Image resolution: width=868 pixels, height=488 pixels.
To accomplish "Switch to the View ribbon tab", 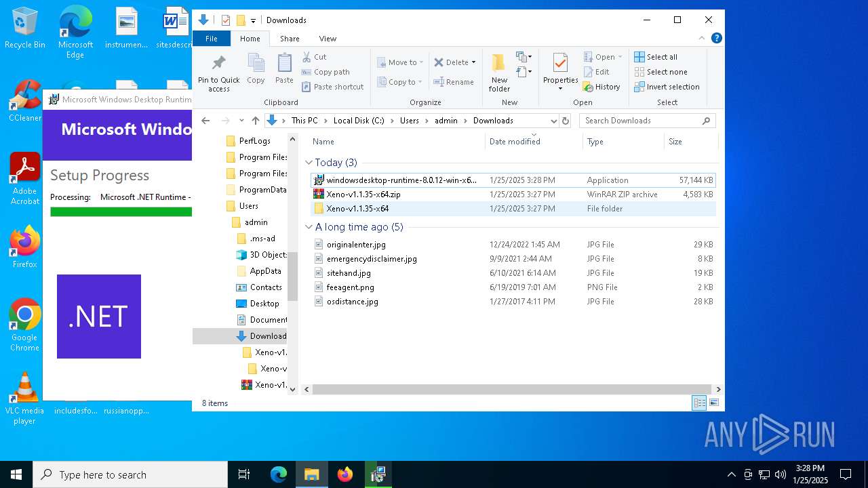I will pyautogui.click(x=328, y=39).
